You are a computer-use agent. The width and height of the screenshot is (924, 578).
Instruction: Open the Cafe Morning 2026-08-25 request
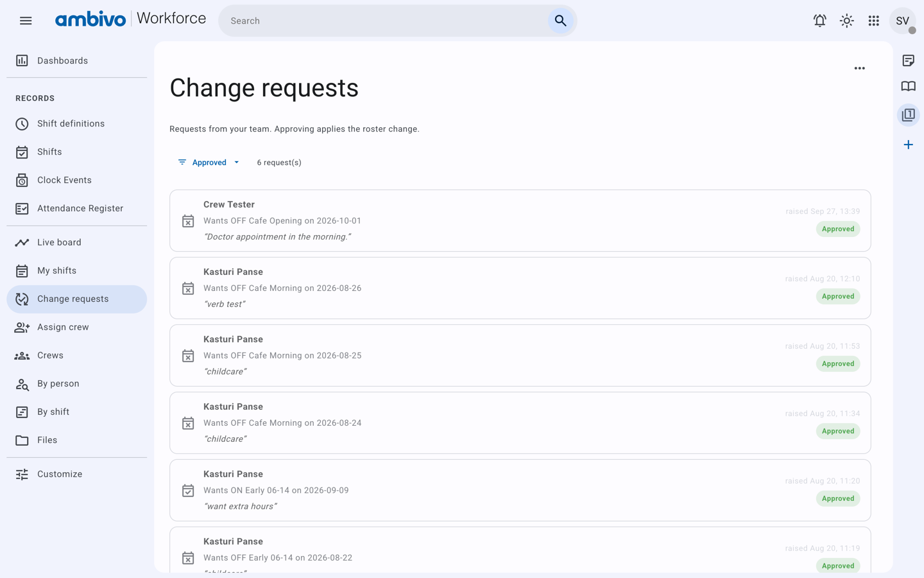pyautogui.click(x=520, y=355)
